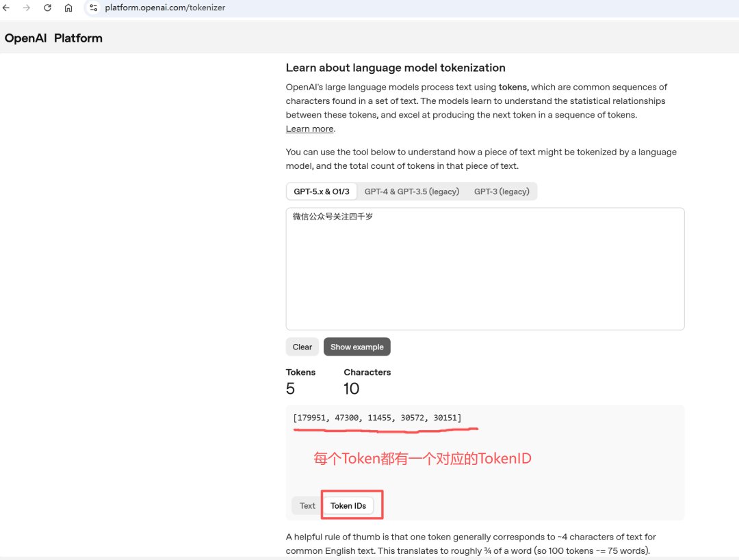Focus the address bar URL platform.openai.com/tokenizer
The image size is (739, 560).
click(165, 8)
